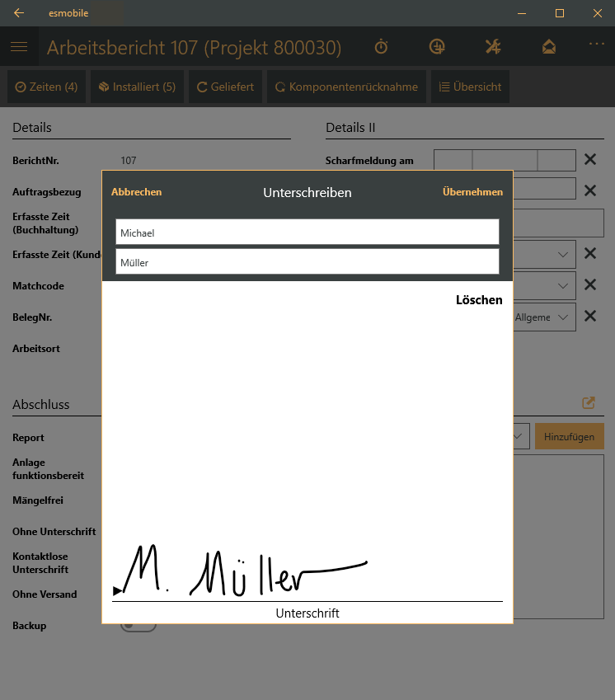Open the dropdown left of Hinzufügen button
Image resolution: width=615 pixels, height=700 pixels.
click(519, 436)
